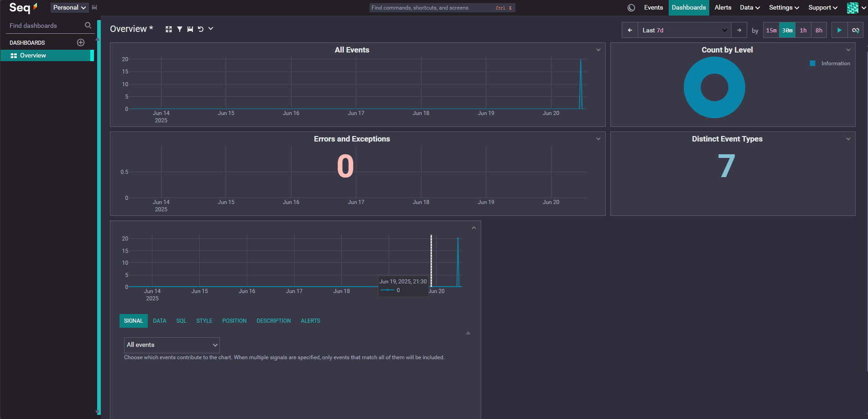
Task: Open the Data menu
Action: coord(750,7)
